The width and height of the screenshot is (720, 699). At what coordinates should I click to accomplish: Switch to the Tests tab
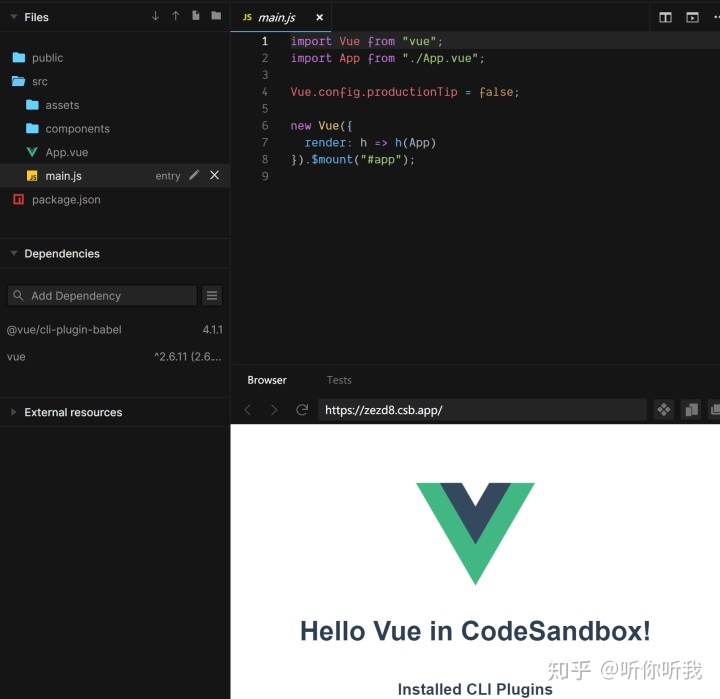(x=339, y=380)
